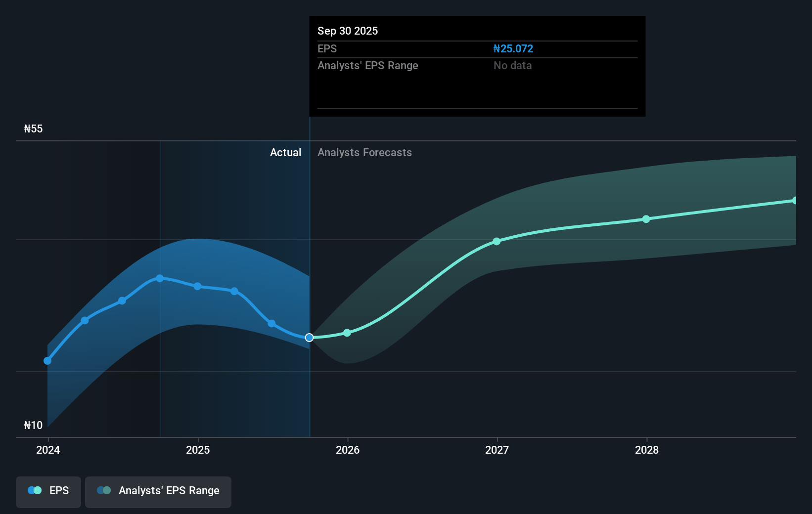Click the EPS data point above 2025
Image resolution: width=812 pixels, height=514 pixels.
click(197, 286)
